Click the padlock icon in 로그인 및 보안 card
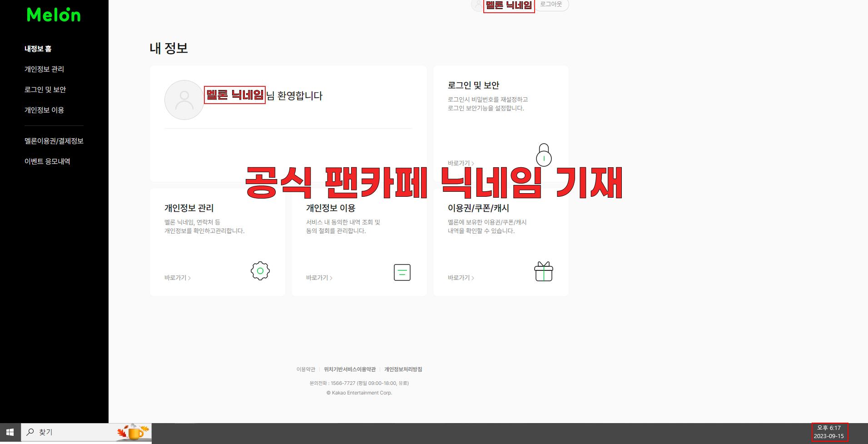The image size is (868, 444). (544, 155)
